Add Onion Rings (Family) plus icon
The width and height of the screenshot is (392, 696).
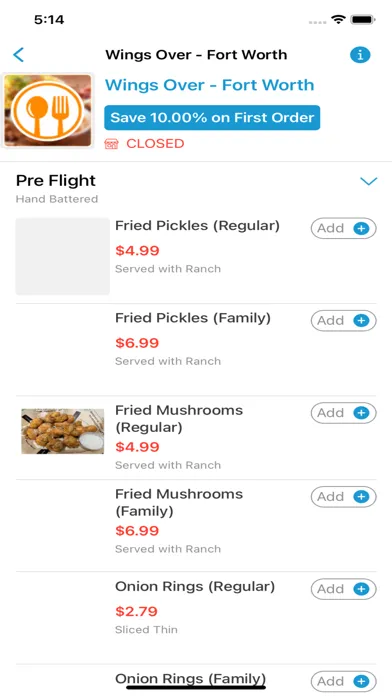point(361,681)
